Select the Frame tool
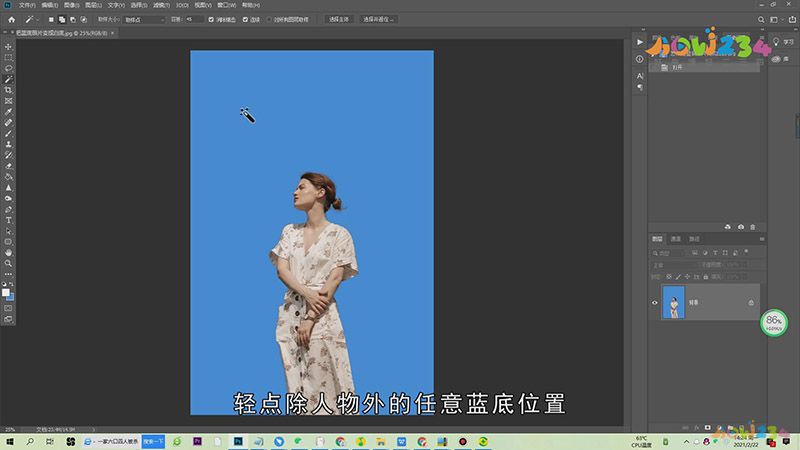This screenshot has height=450, width=800. [x=8, y=101]
